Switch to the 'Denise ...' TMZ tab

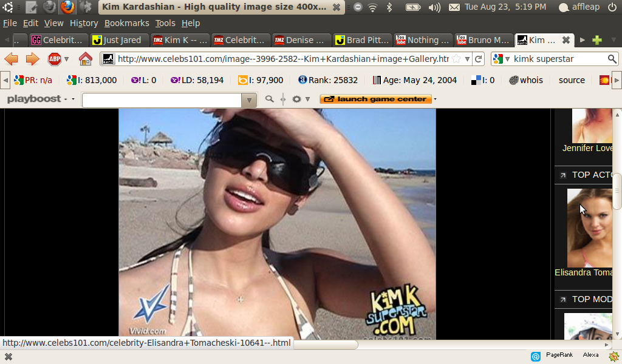[x=301, y=40]
